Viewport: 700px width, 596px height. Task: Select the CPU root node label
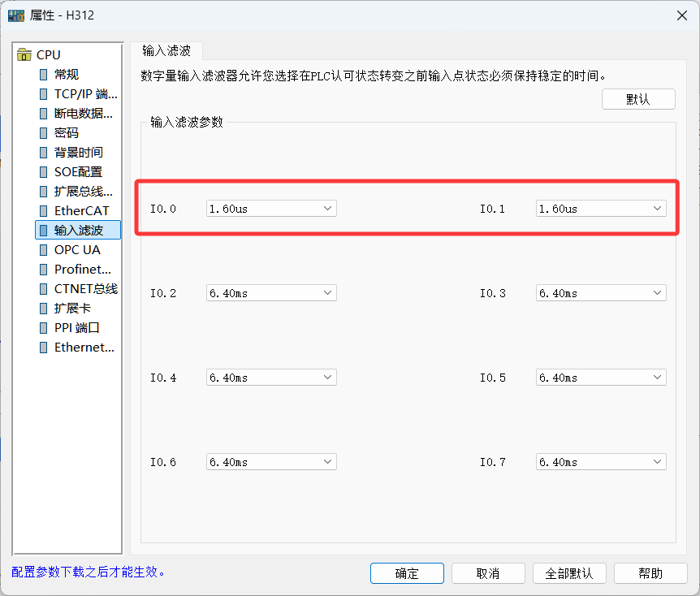click(48, 55)
